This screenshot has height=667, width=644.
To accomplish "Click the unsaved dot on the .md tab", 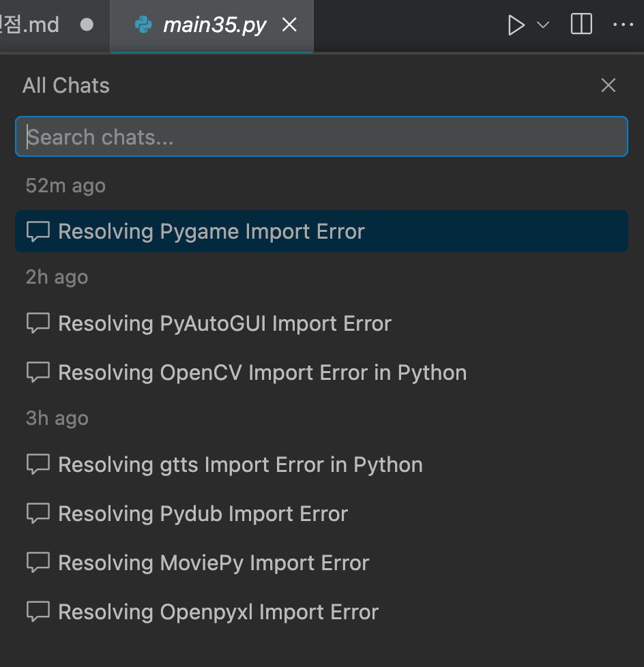I will point(87,25).
